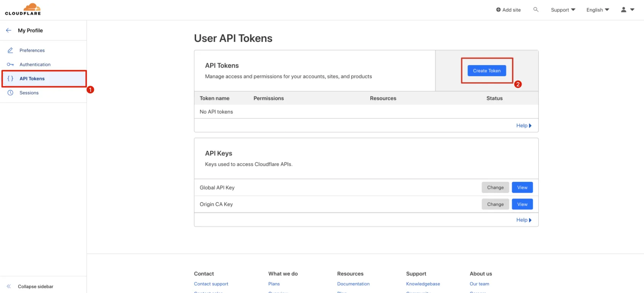View the Global API Key

click(x=522, y=187)
